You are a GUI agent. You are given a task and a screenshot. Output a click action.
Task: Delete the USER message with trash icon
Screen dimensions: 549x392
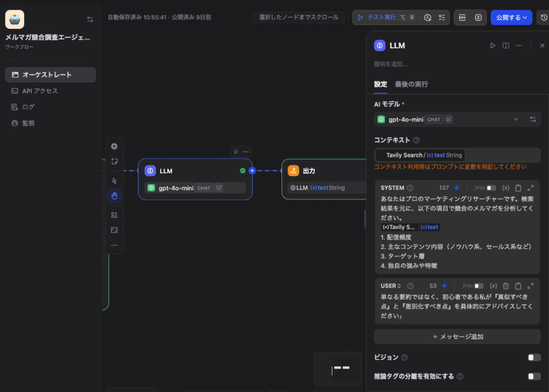tap(506, 286)
